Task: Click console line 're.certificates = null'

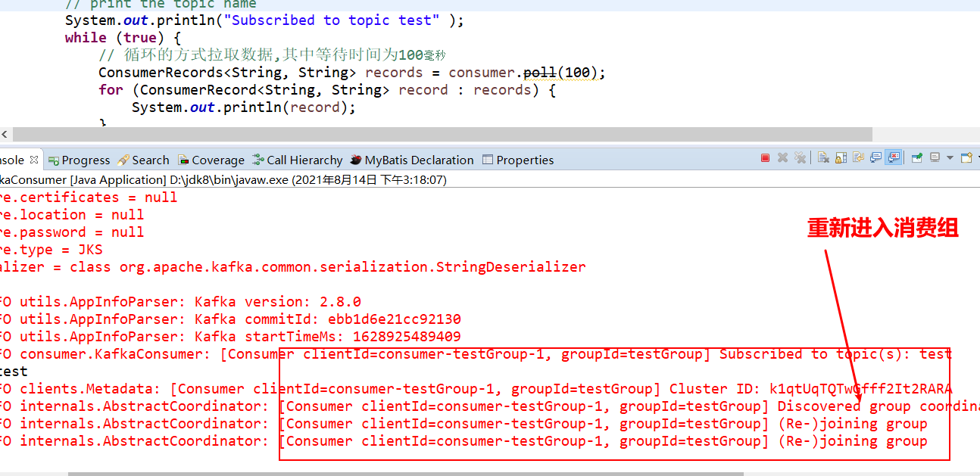Action: pos(89,198)
